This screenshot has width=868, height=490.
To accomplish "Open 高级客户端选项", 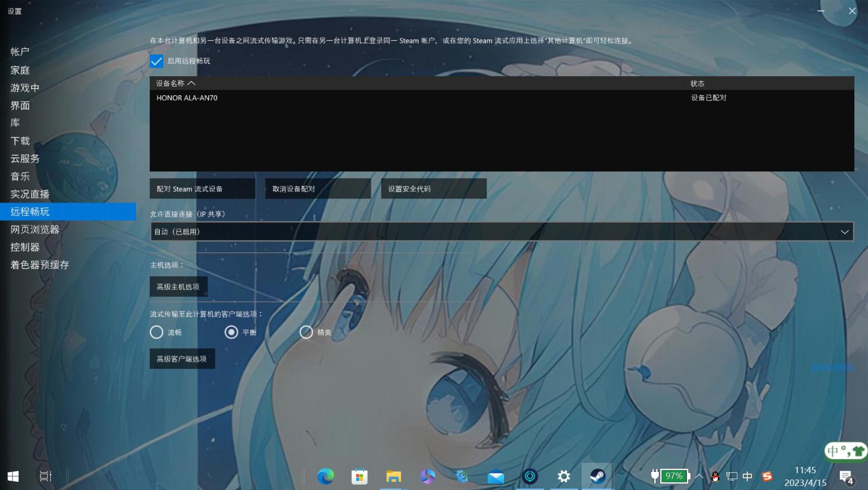I will click(x=182, y=359).
